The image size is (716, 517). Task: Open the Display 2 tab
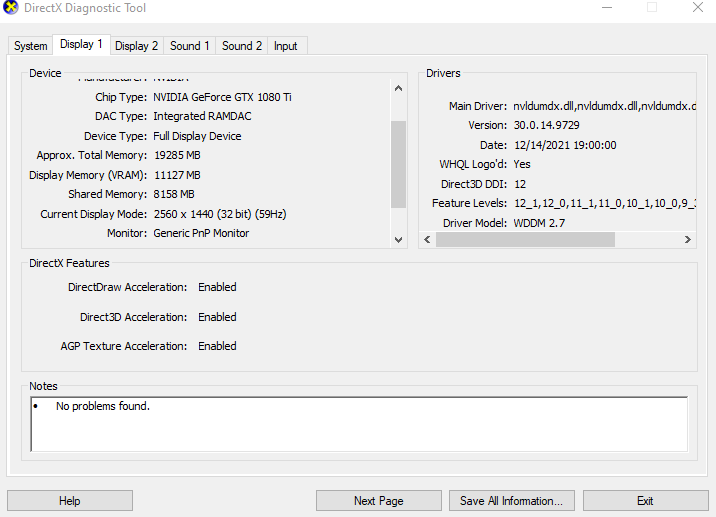(x=137, y=46)
